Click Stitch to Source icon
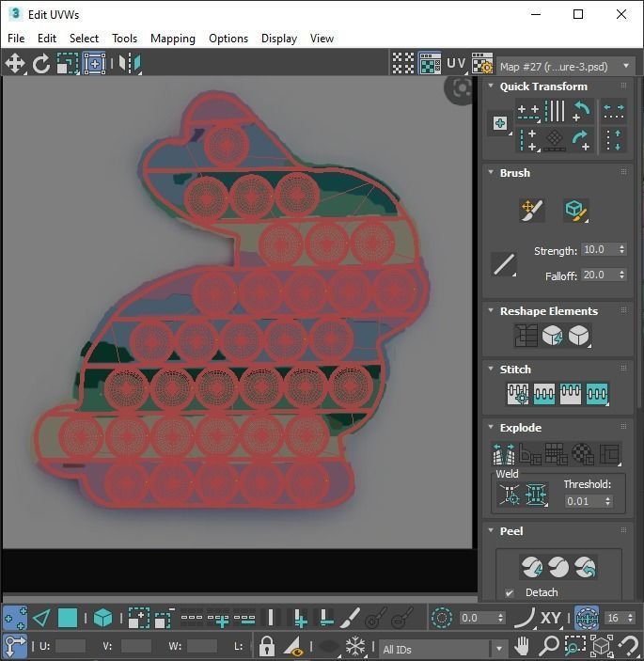644x661 pixels. click(x=571, y=394)
